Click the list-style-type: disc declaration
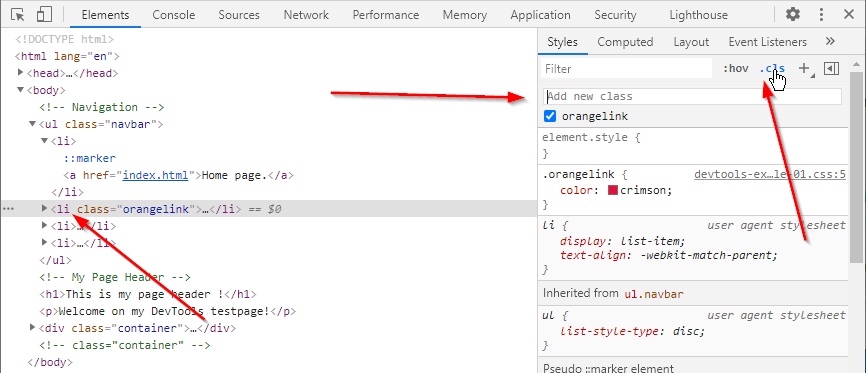The width and height of the screenshot is (866, 373). 632,332
